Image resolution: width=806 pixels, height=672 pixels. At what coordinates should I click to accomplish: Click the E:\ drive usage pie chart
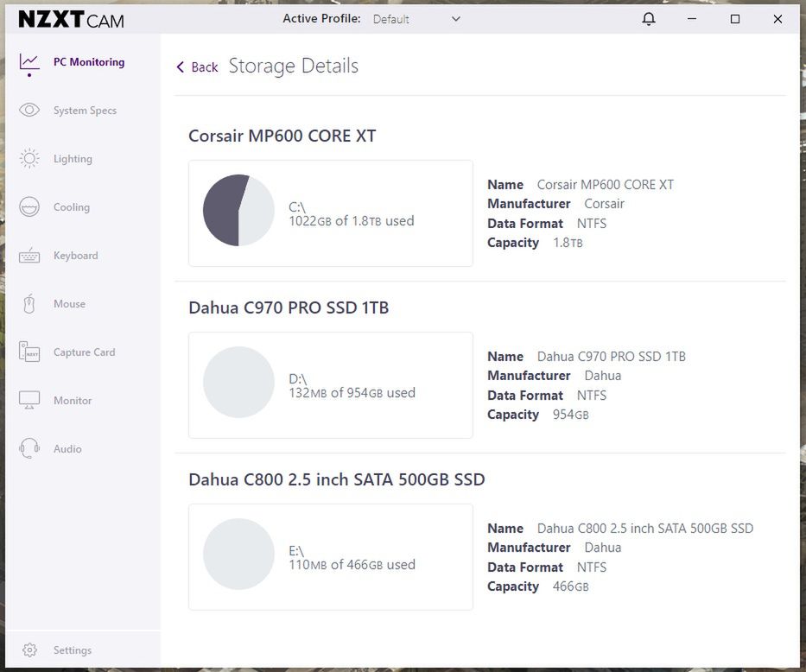point(238,554)
